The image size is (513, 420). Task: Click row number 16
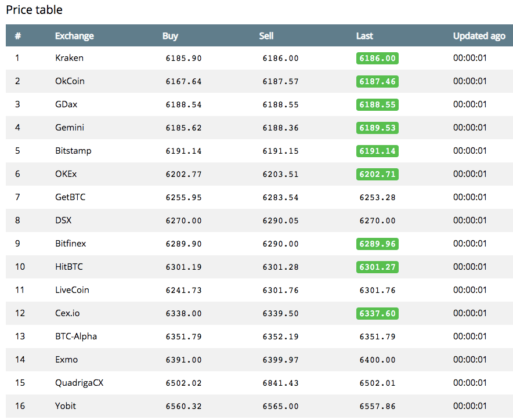pos(20,406)
